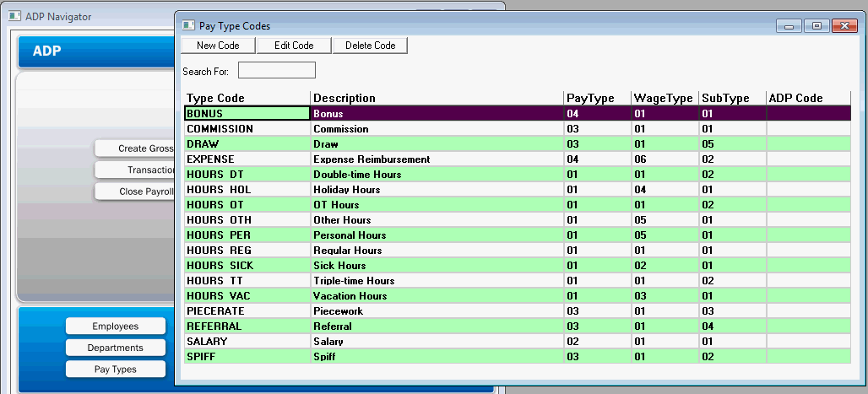Select the SubType column header
Image resolution: width=868 pixels, height=394 pixels.
[x=732, y=98]
